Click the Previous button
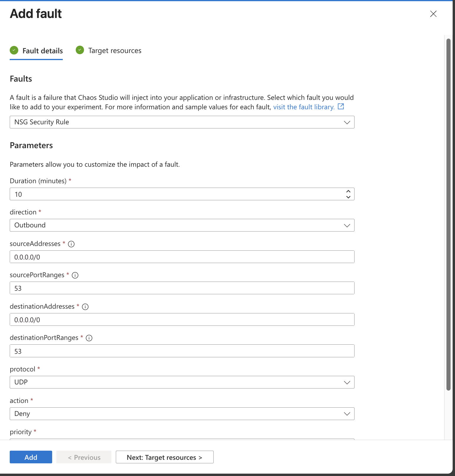The width and height of the screenshot is (455, 476). coord(84,457)
